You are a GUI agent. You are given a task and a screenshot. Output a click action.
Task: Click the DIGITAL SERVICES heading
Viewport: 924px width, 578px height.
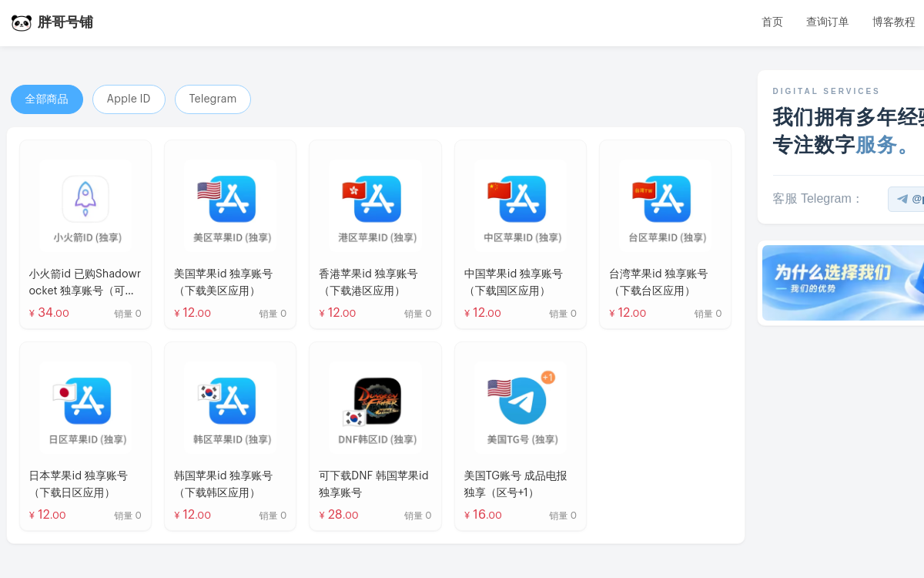826,91
